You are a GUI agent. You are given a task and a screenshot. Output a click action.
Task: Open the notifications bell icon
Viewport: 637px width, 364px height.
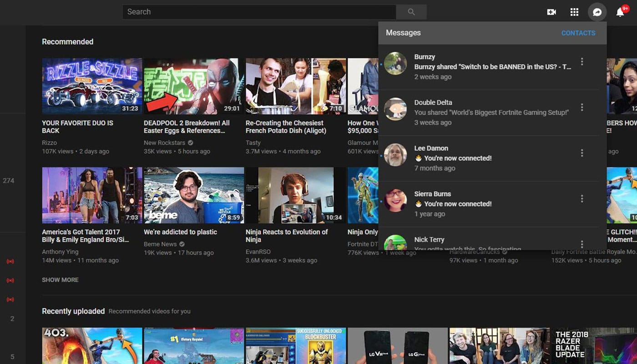pyautogui.click(x=620, y=12)
